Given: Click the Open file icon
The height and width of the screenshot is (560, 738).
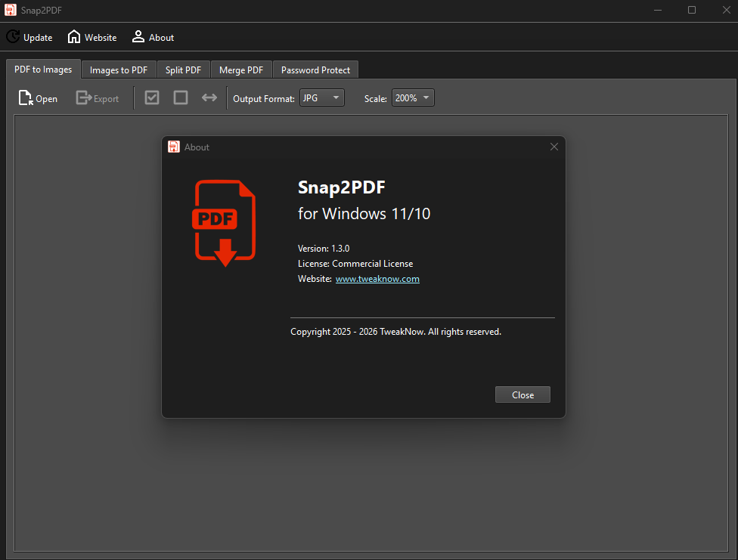Looking at the screenshot, I should [26, 98].
